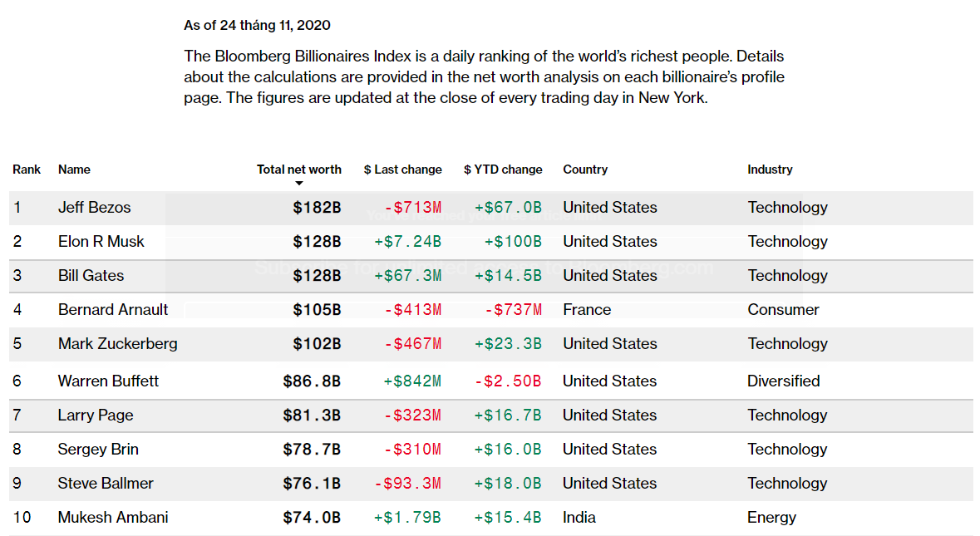Image resolution: width=980 pixels, height=536 pixels.
Task: Click Sergey Brin's name
Action: coord(98,450)
